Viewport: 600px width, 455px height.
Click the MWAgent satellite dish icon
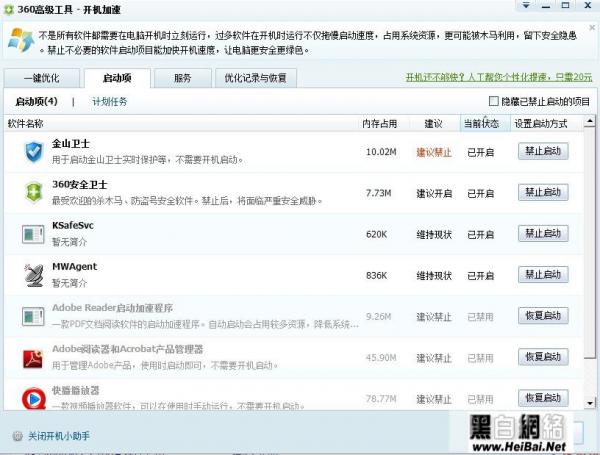pos(33,275)
